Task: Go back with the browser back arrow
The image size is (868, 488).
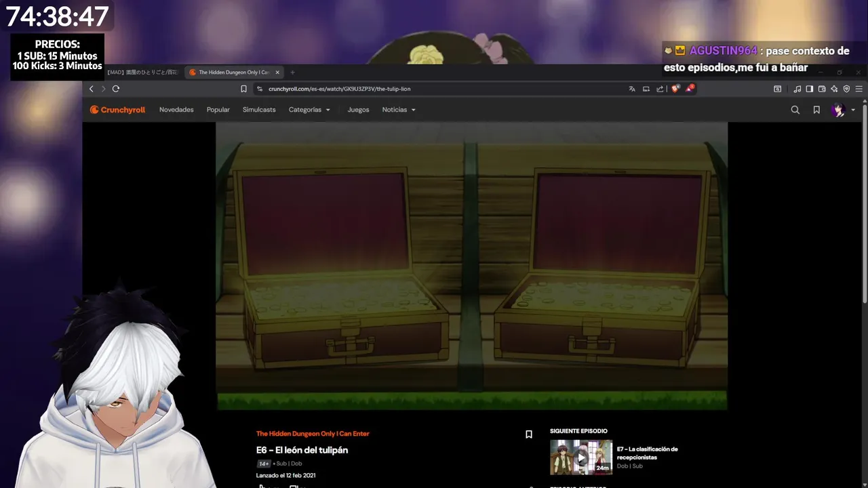Action: (92, 89)
